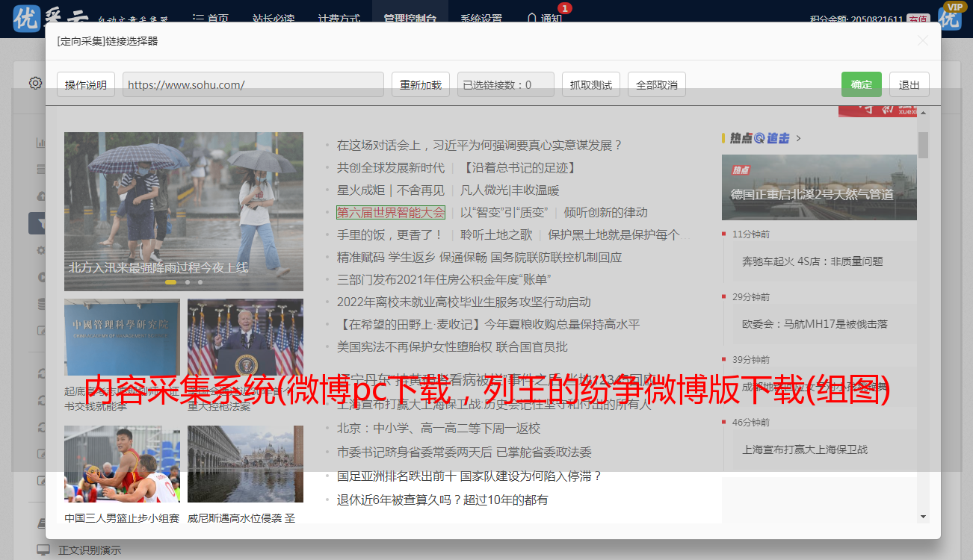
Task: Open the basketball players thumbnail
Action: tap(122, 464)
